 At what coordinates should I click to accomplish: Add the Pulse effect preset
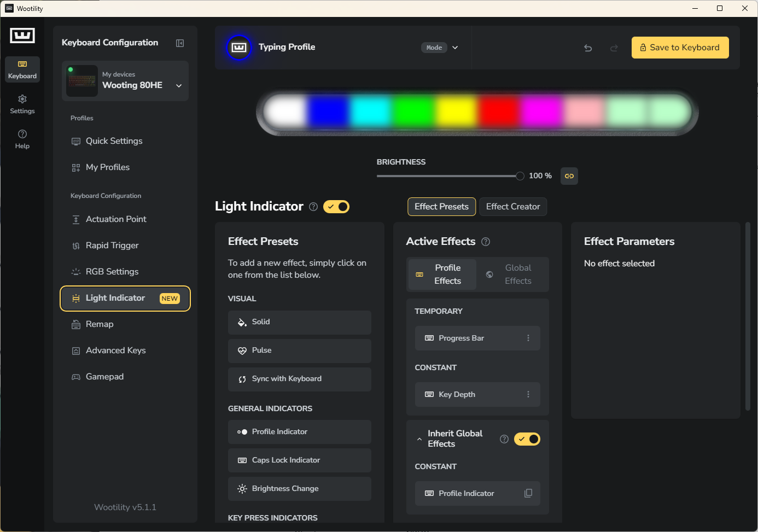pyautogui.click(x=300, y=351)
